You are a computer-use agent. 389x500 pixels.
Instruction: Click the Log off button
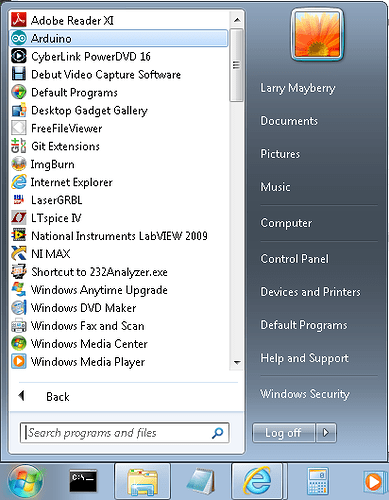pyautogui.click(x=283, y=433)
